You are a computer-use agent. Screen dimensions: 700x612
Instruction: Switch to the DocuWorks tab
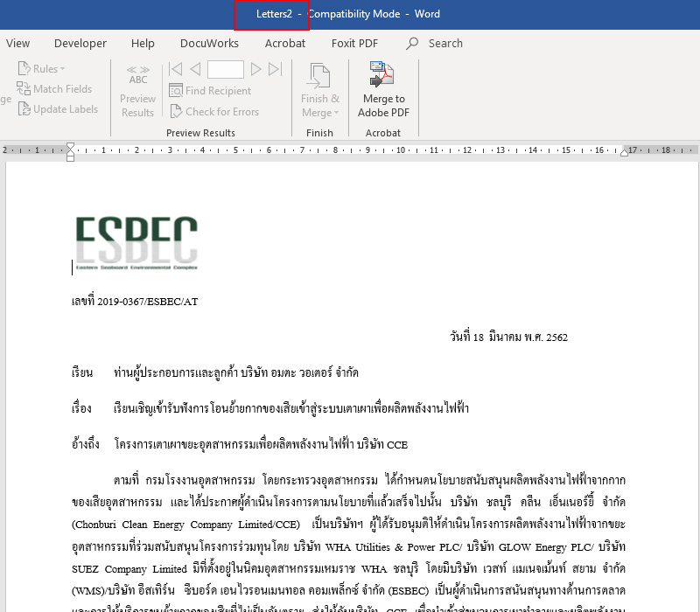[209, 43]
